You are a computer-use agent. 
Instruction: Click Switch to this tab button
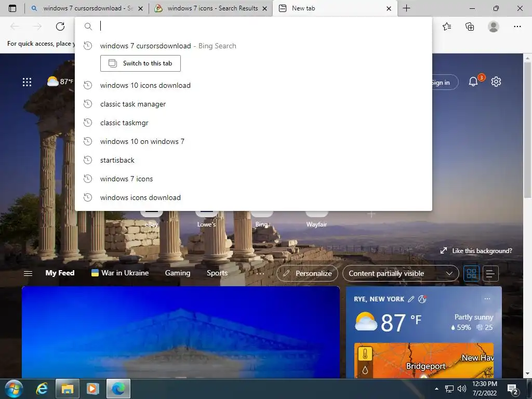[x=140, y=63]
